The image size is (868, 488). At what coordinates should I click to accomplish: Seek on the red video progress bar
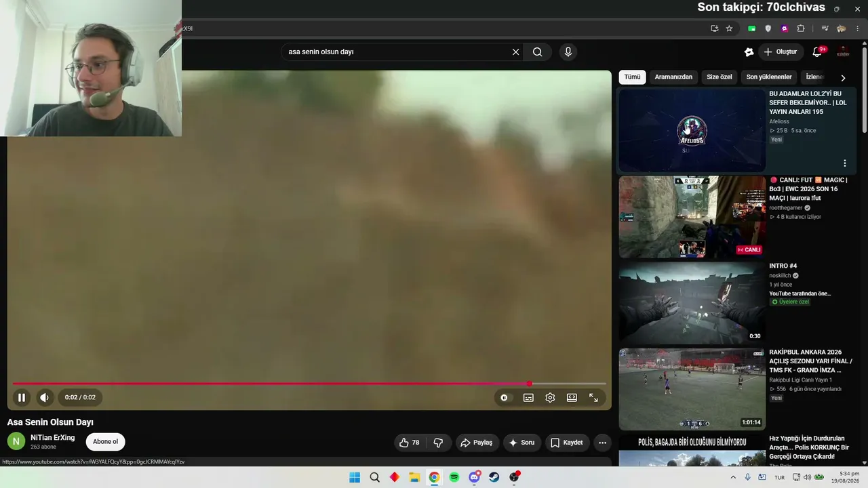point(309,384)
